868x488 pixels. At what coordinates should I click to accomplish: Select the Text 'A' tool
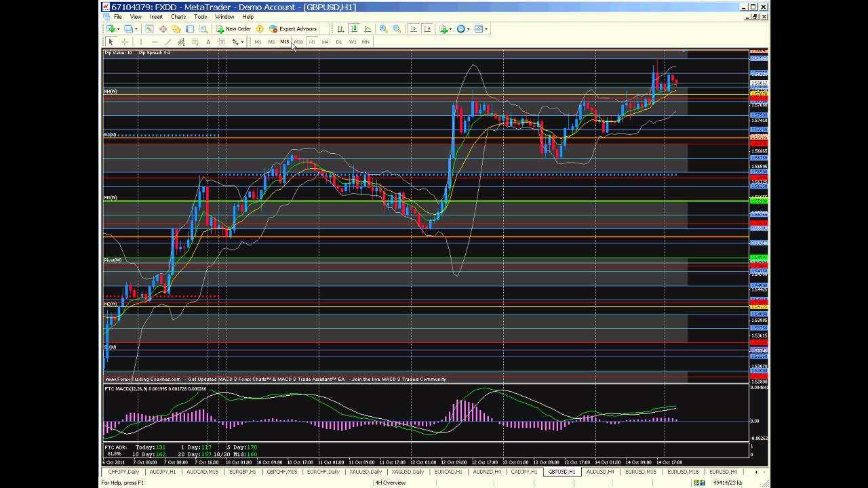pyautogui.click(x=208, y=42)
